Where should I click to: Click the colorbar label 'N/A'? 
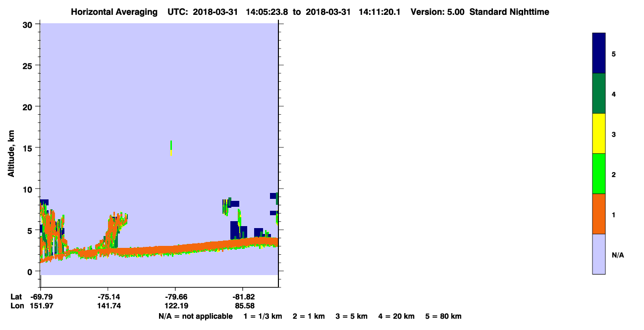pyautogui.click(x=618, y=255)
